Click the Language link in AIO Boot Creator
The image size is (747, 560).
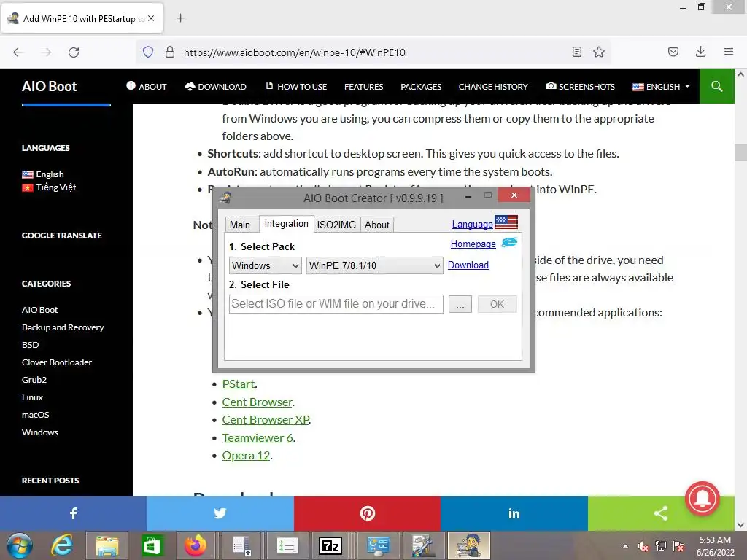tap(472, 225)
